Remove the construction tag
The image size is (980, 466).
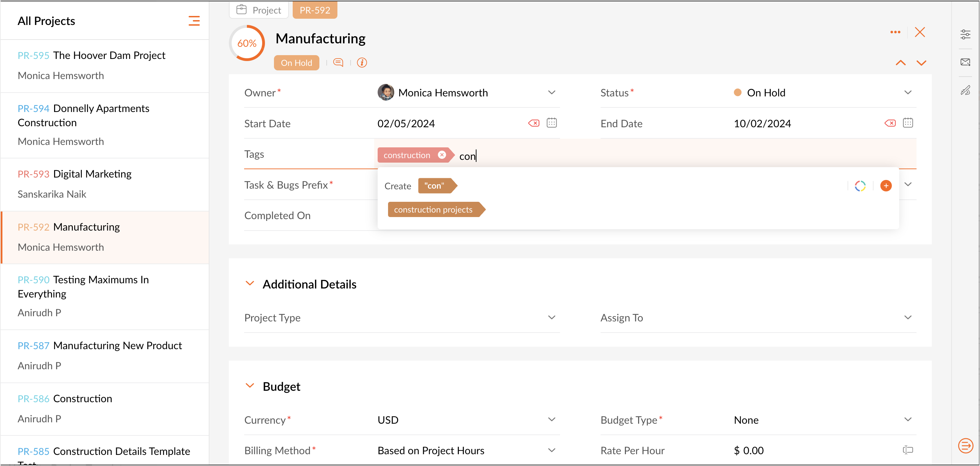pos(441,155)
